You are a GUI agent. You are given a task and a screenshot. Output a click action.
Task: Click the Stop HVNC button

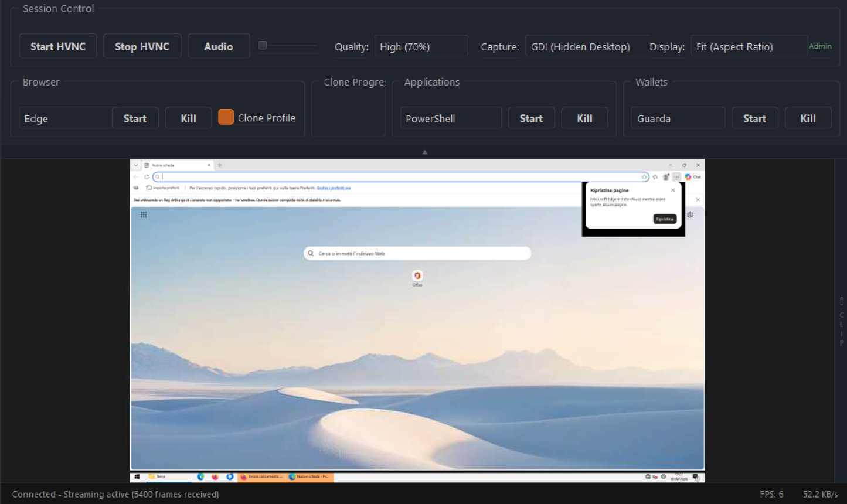(x=142, y=46)
